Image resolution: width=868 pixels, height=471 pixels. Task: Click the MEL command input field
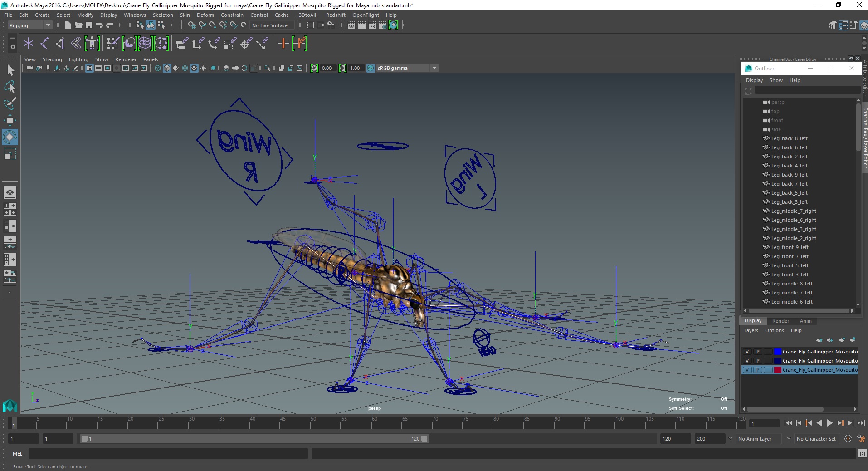click(x=168, y=453)
